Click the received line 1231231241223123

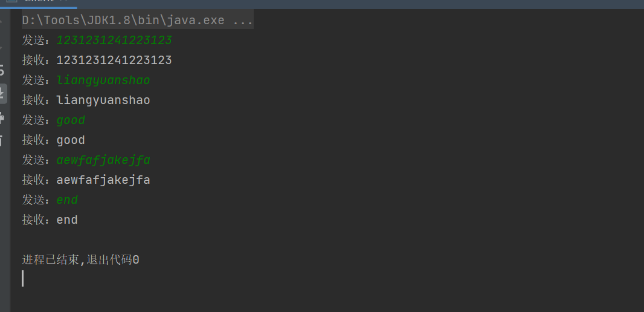[x=114, y=60]
